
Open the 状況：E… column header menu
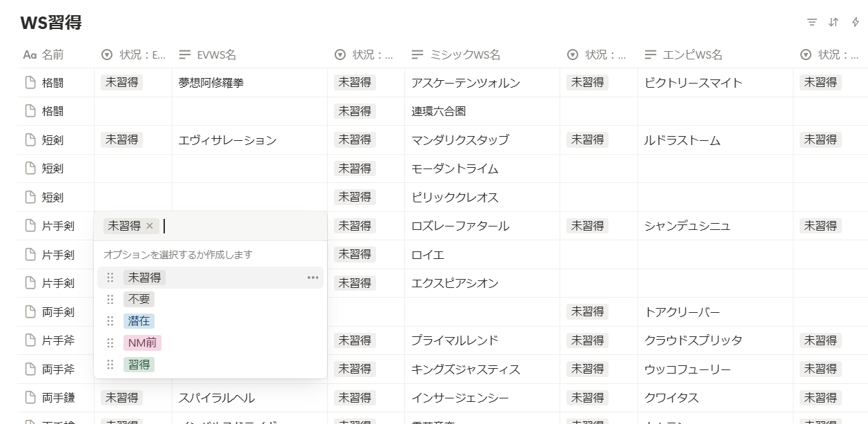tap(133, 55)
